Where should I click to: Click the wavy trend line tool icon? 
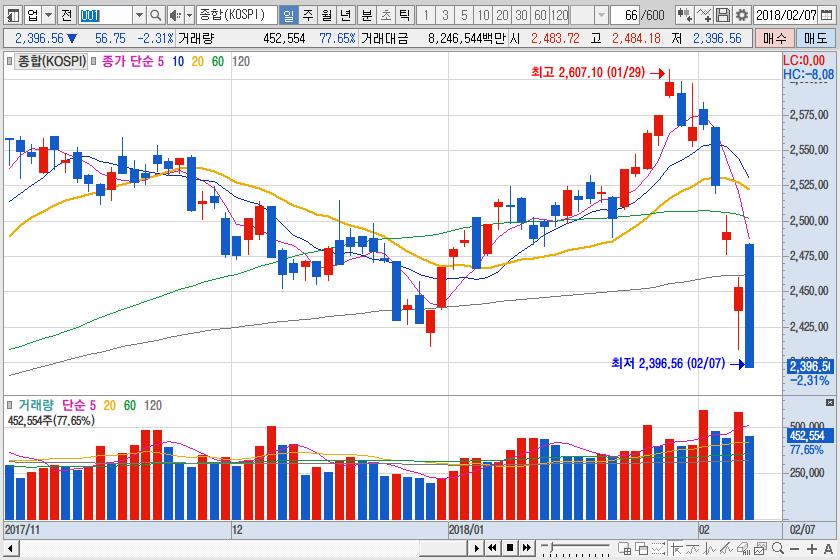coord(693,548)
